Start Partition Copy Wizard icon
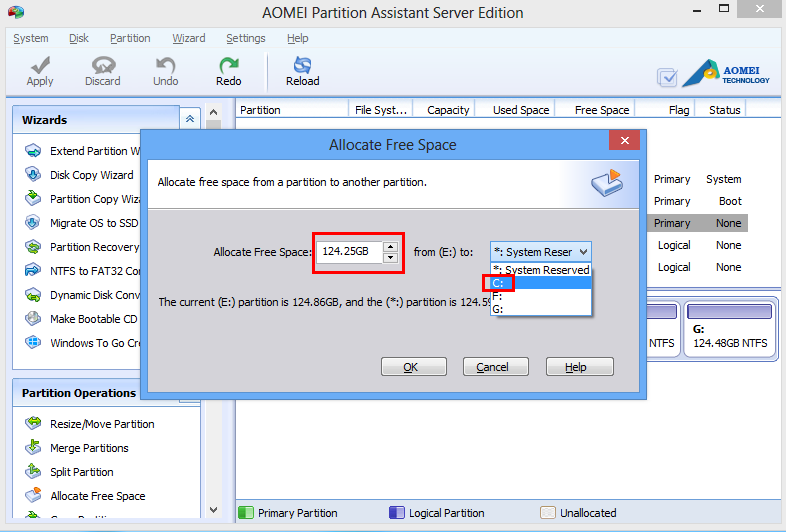Viewport: 786px width, 532px height. 33,199
